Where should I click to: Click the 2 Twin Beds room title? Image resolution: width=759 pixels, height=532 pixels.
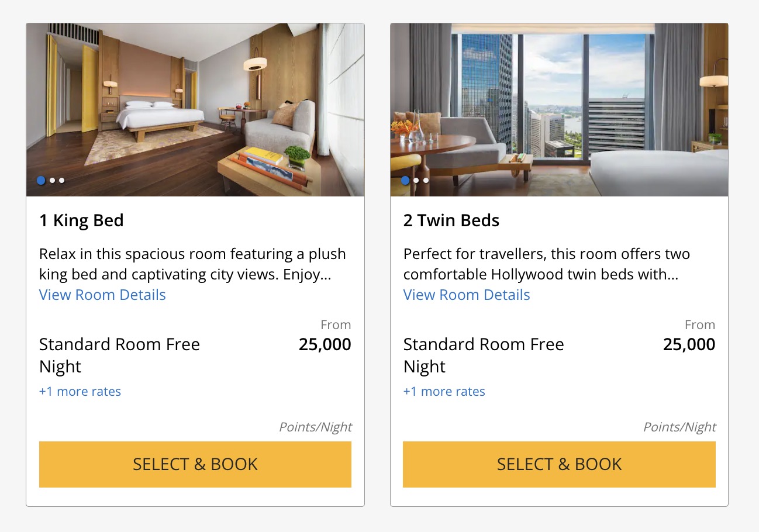pyautogui.click(x=451, y=220)
